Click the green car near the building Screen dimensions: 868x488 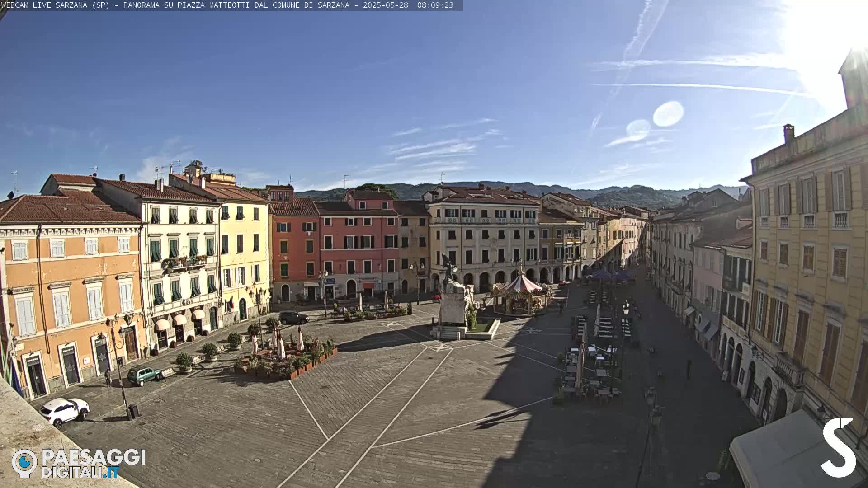[144, 375]
